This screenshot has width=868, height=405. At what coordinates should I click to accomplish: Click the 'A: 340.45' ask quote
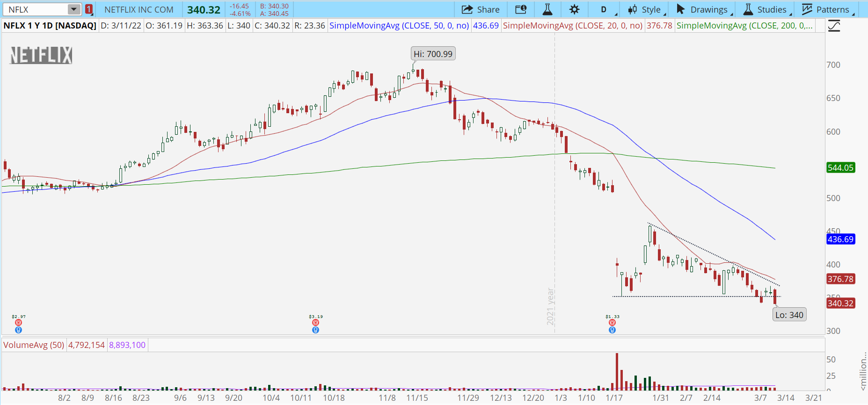point(274,14)
